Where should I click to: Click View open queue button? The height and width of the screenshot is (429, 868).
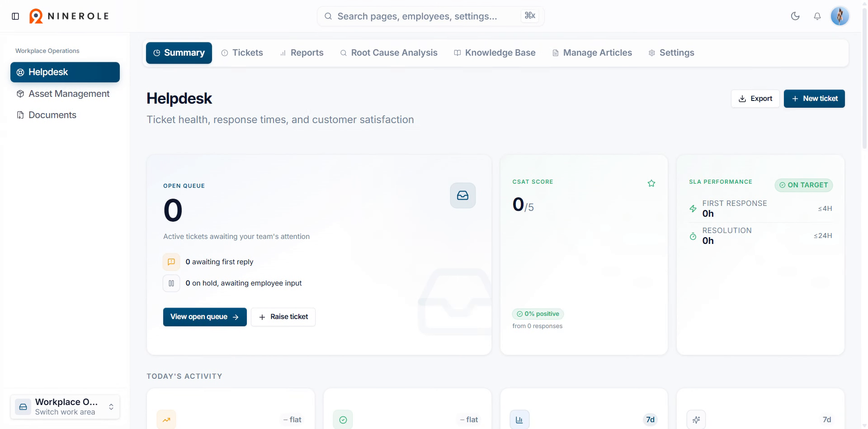pos(205,317)
